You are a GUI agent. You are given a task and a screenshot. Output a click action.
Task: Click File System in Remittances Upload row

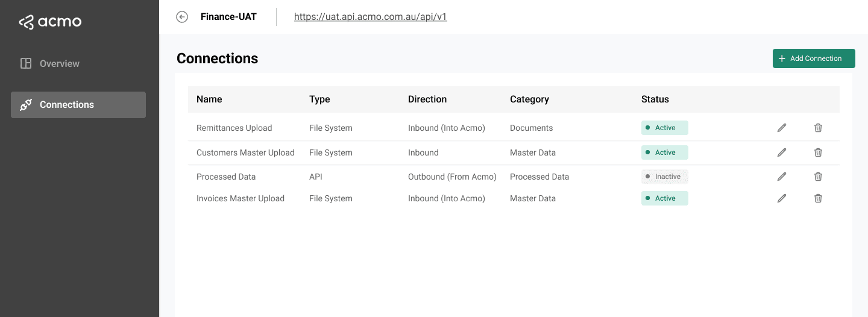pos(331,128)
